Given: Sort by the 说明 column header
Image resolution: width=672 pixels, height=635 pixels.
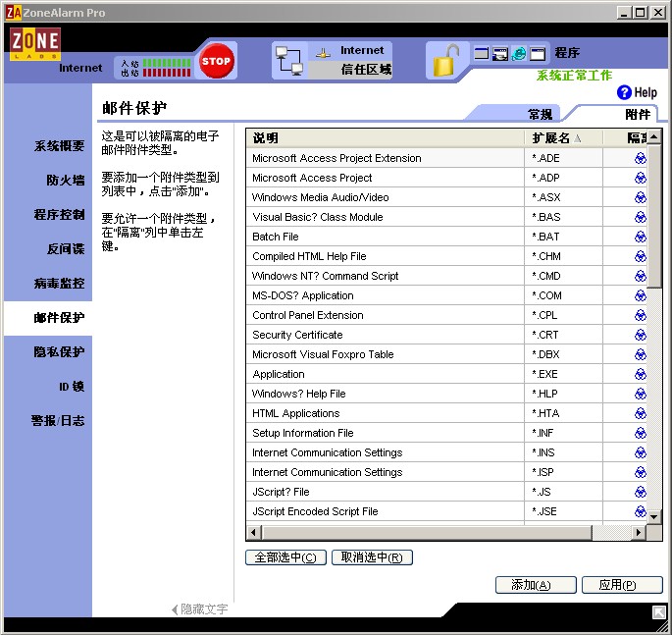Looking at the screenshot, I should pos(386,138).
